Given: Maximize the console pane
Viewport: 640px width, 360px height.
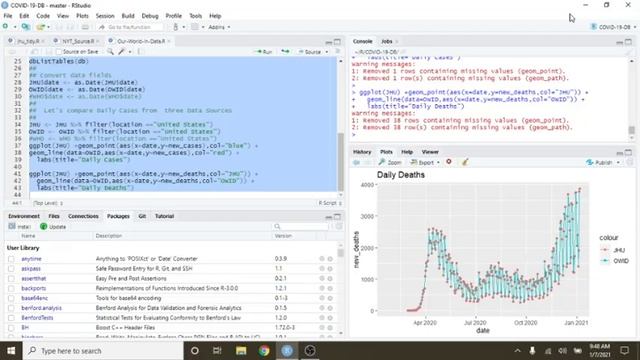Looking at the screenshot, I should coord(628,42).
